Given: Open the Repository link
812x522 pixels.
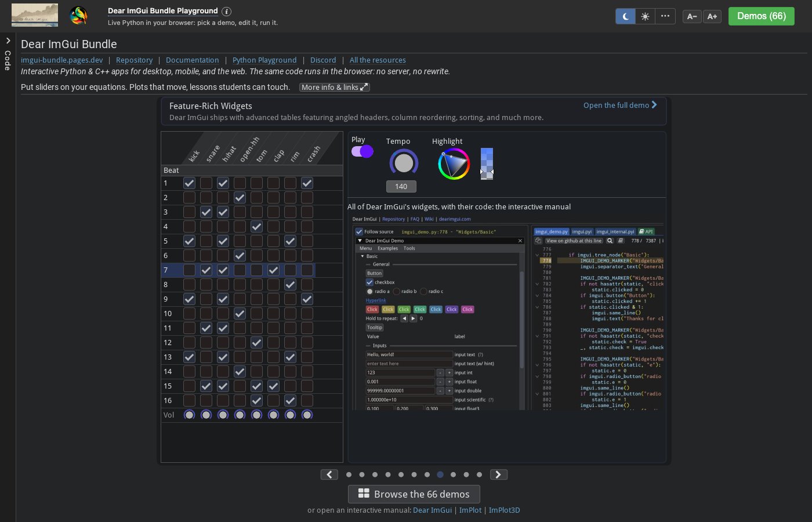Looking at the screenshot, I should (x=134, y=60).
